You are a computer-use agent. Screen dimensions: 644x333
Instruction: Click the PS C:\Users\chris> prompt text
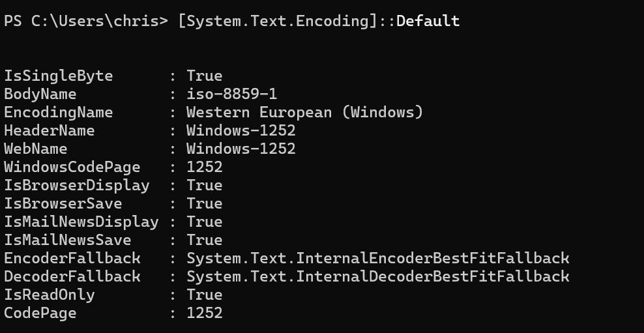[86, 21]
